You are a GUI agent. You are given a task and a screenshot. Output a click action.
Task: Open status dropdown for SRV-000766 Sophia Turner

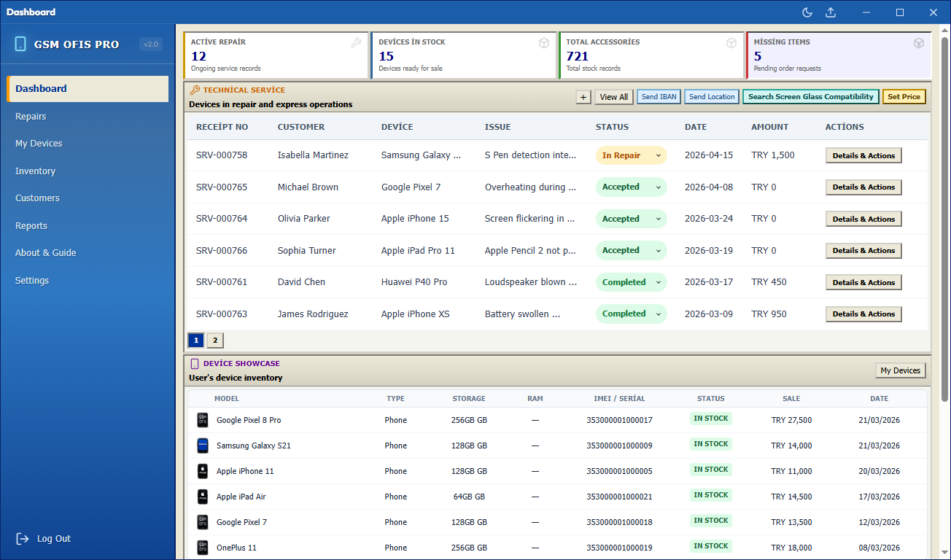(632, 251)
